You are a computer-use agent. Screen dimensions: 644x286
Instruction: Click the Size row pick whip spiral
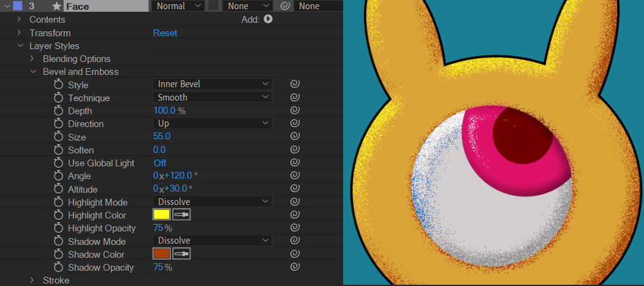[x=295, y=136]
